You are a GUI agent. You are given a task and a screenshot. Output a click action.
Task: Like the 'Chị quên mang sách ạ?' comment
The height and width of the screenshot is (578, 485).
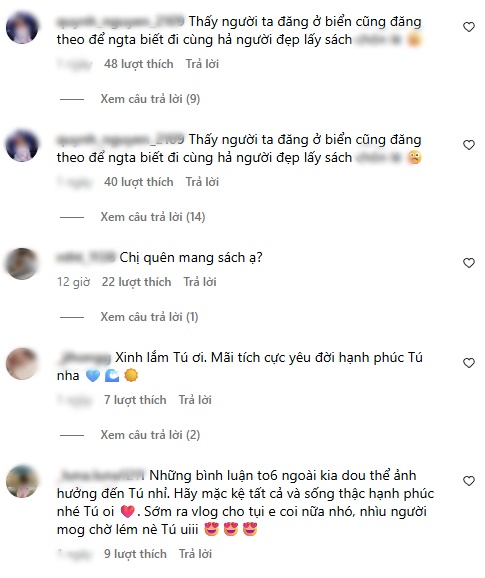click(x=468, y=263)
